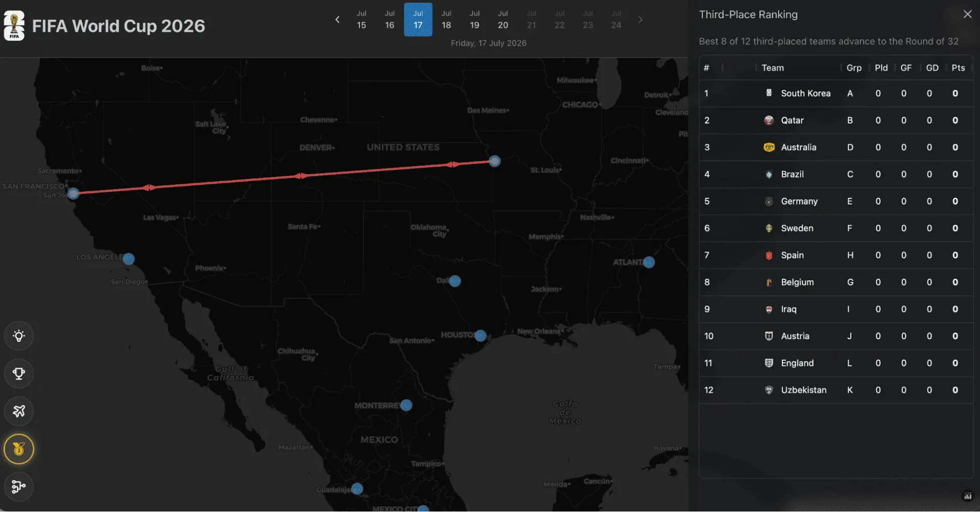
Task: Click the "Iraq" team name
Action: click(x=789, y=309)
